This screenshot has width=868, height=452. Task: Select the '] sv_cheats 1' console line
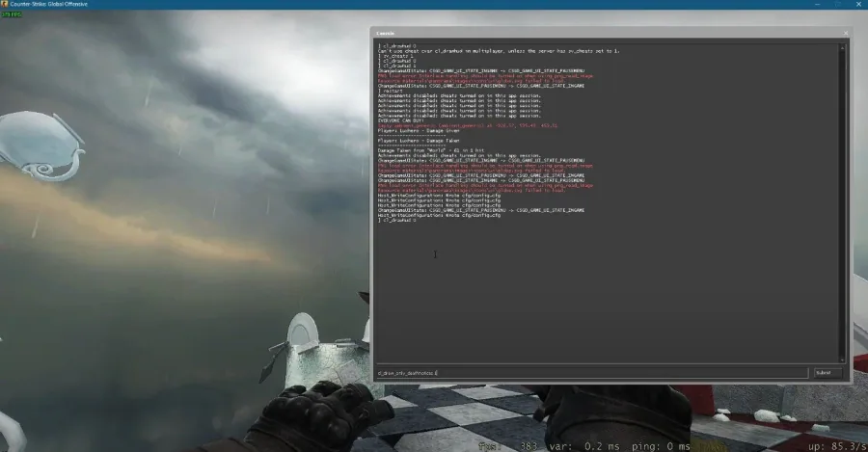[x=395, y=56]
